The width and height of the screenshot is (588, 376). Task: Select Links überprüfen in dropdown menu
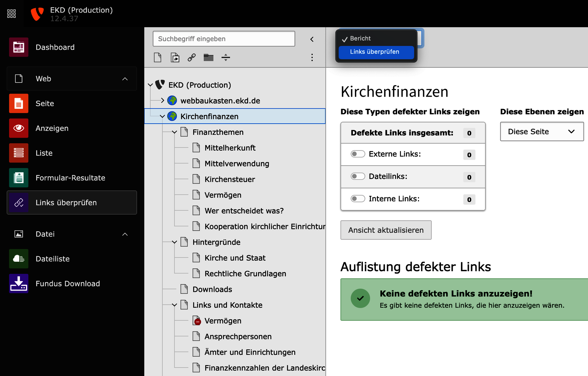tap(376, 52)
